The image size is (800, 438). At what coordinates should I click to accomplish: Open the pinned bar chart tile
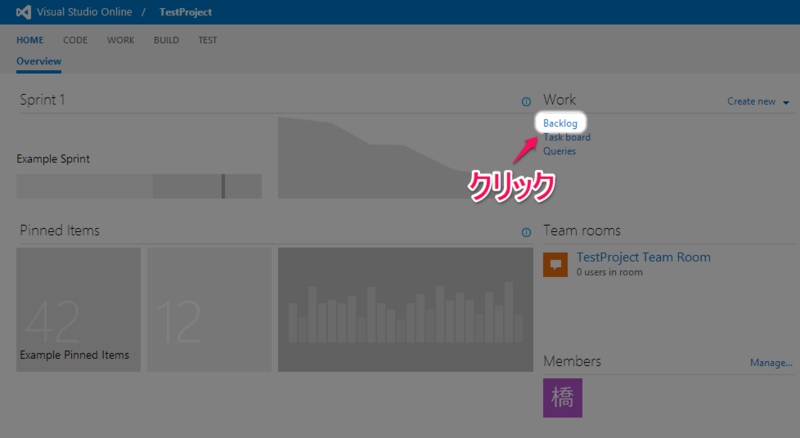[405, 309]
